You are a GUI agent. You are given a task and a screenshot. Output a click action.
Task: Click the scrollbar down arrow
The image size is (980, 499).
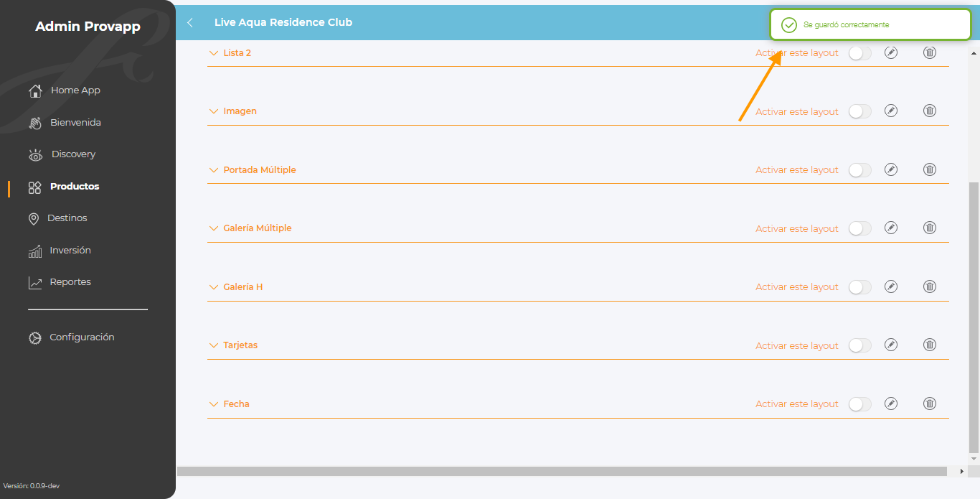(974, 458)
